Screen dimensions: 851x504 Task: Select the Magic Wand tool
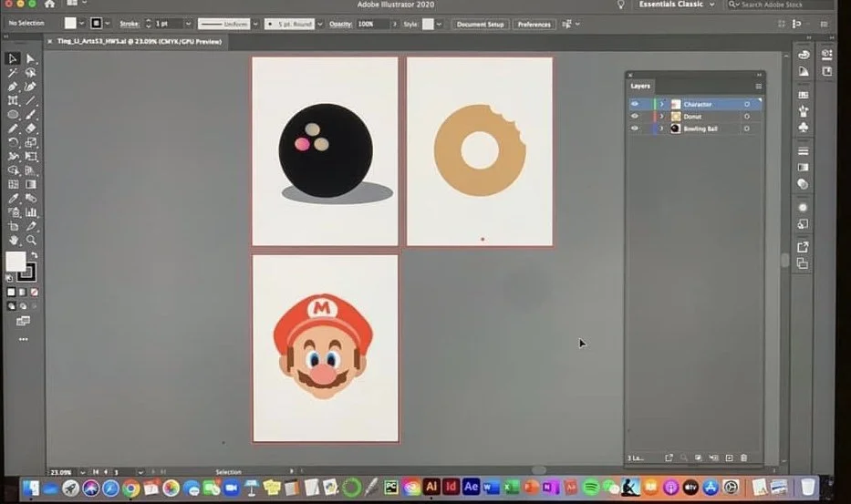[13, 73]
